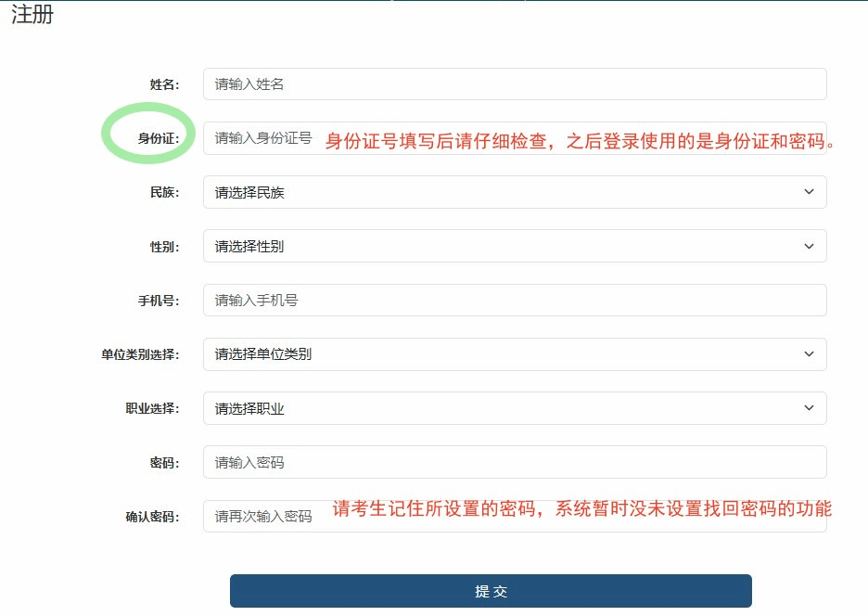The image size is (868, 616).
Task: Click the 姓名 field label
Action: (x=164, y=84)
